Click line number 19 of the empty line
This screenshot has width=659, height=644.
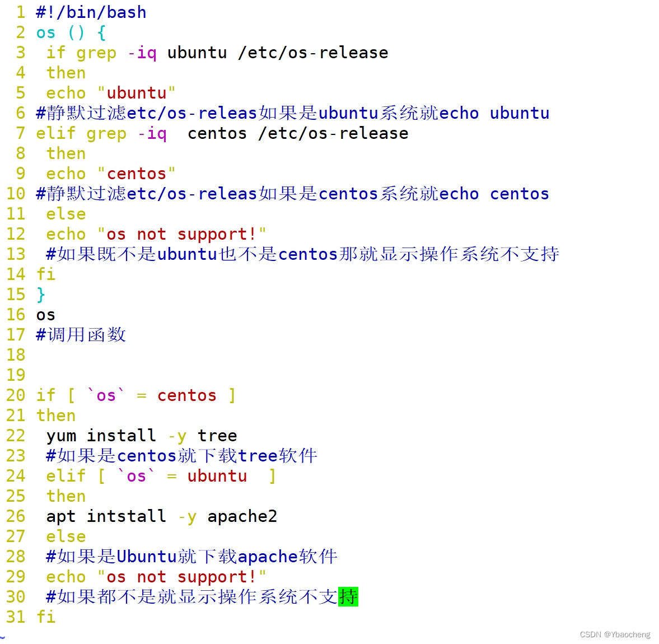(x=16, y=375)
